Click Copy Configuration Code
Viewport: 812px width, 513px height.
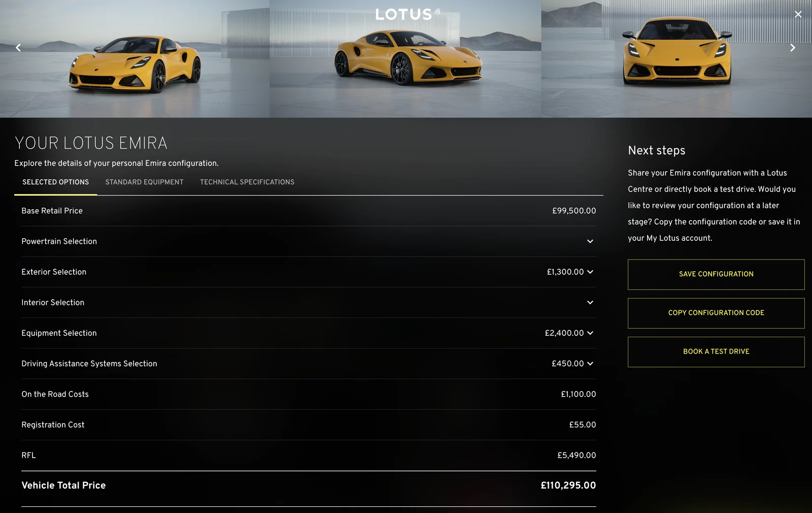point(716,313)
